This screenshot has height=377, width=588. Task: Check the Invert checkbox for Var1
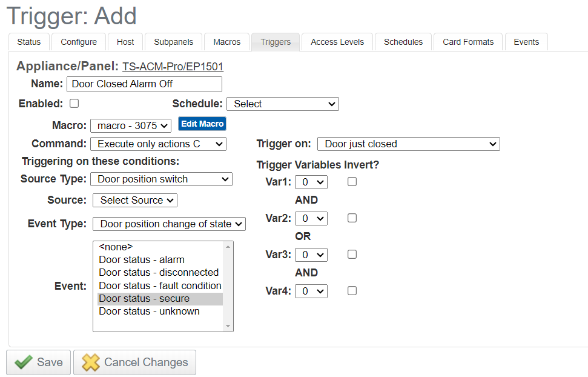pos(352,182)
